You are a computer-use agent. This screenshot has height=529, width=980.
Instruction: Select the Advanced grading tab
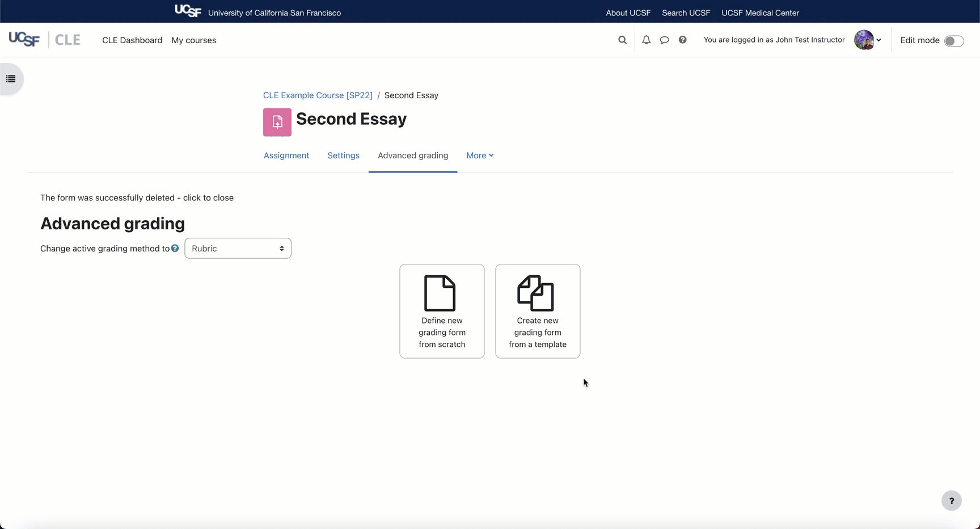pyautogui.click(x=413, y=156)
